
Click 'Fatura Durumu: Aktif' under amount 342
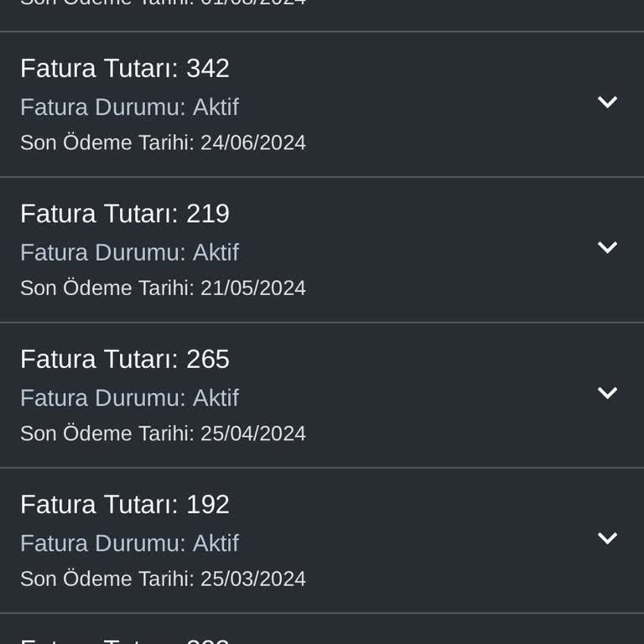(129, 106)
